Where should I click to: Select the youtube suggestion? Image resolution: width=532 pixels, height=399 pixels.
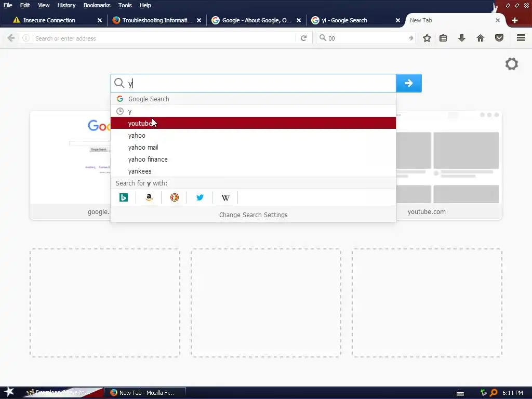coord(253,123)
